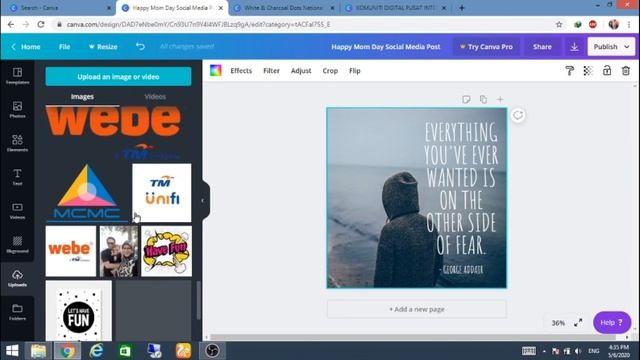
Task: Open the Flip option
Action: pos(355,71)
